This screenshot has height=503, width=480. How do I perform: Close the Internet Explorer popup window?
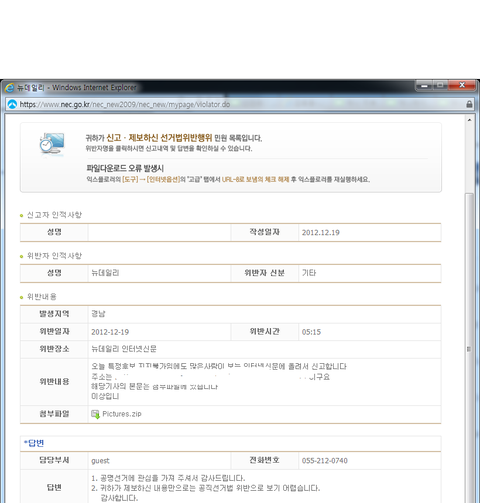point(462,85)
